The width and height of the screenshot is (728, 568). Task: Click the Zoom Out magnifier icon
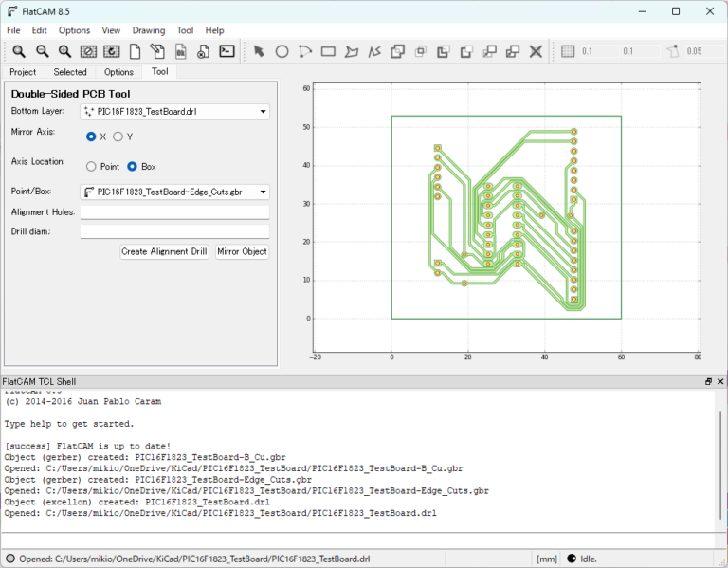click(x=43, y=51)
